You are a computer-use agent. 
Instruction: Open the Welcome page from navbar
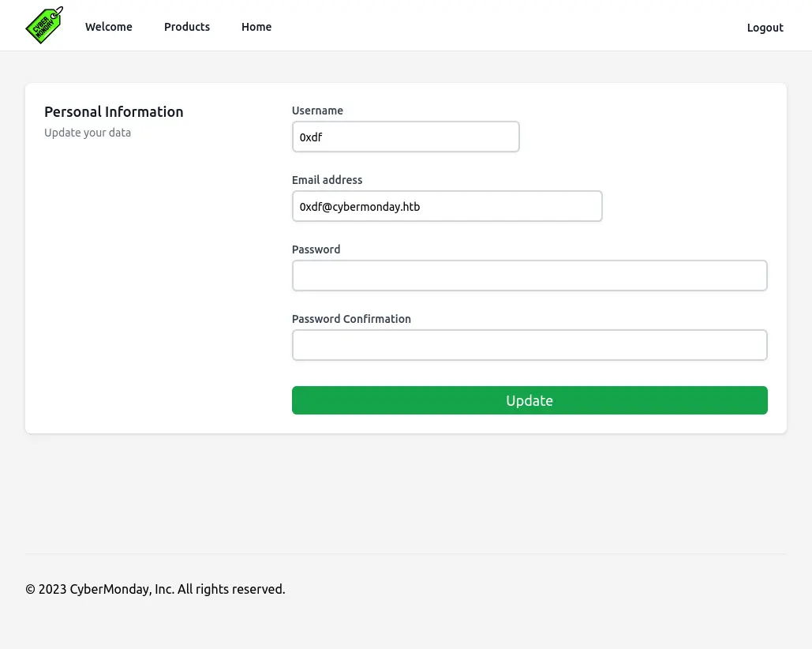click(109, 27)
